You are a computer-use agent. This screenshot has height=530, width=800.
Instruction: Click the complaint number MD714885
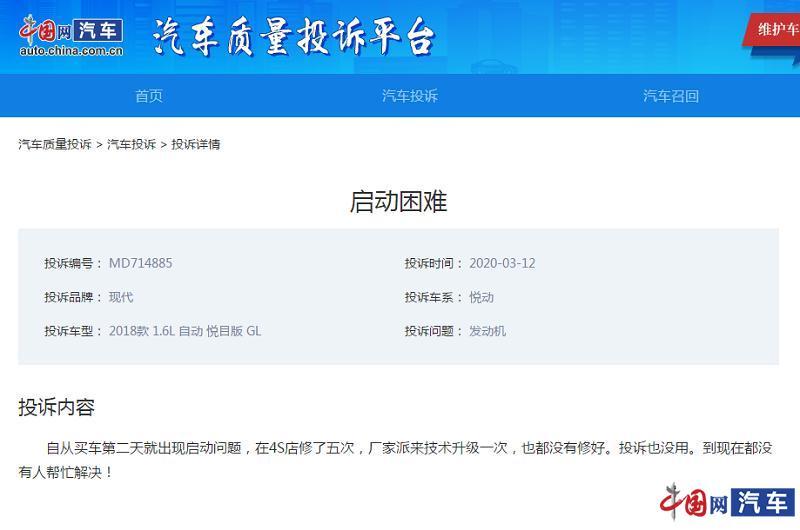tap(140, 263)
